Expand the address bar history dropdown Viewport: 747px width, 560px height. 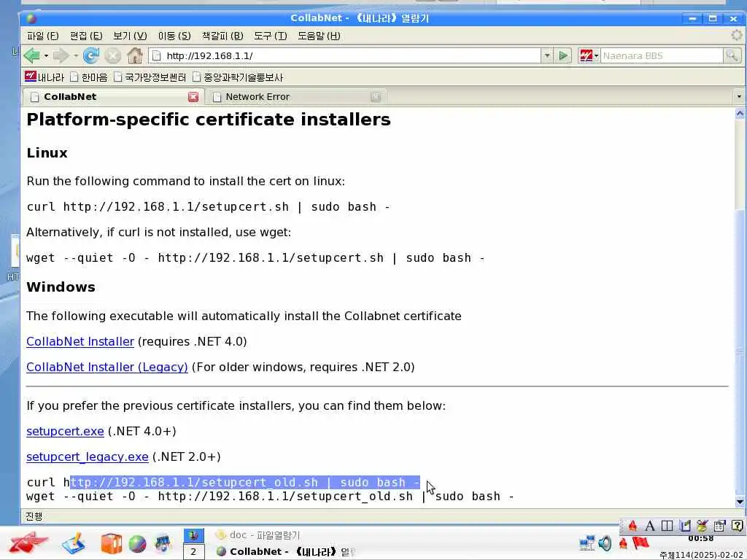tap(547, 55)
